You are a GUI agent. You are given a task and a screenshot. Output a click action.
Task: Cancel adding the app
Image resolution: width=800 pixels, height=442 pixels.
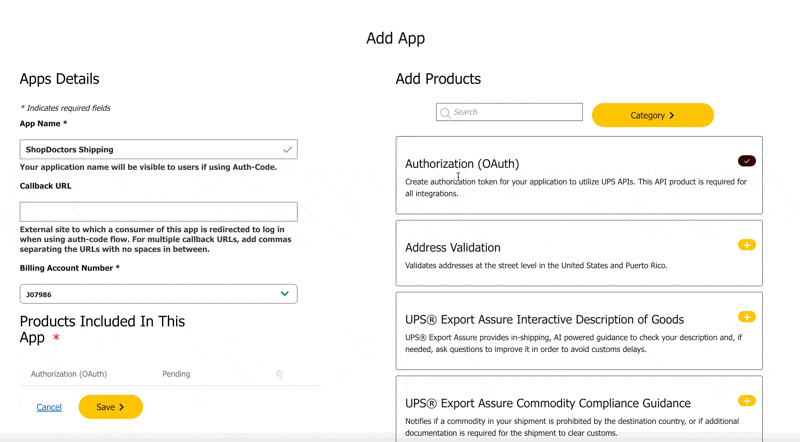(49, 407)
